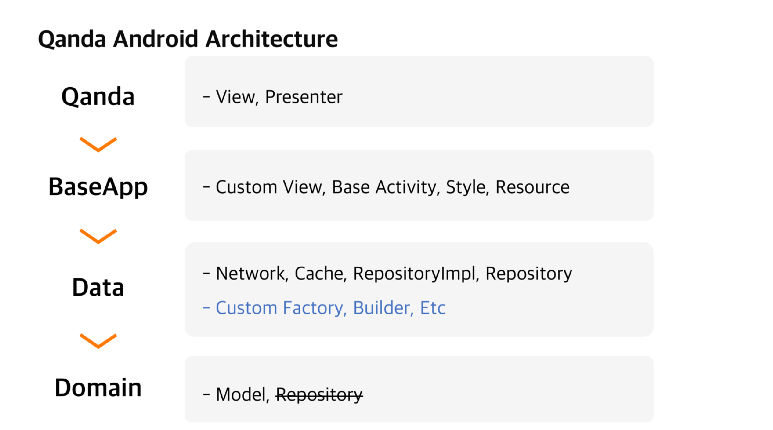Image resolution: width=773 pixels, height=430 pixels.
Task: Click the word "View" next to Presenter
Action: click(x=235, y=97)
